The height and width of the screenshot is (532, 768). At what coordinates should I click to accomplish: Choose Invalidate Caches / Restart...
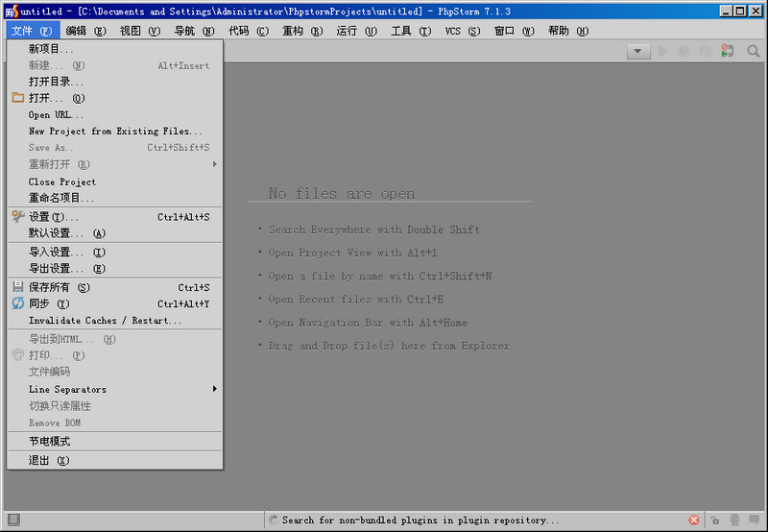pyautogui.click(x=115, y=321)
